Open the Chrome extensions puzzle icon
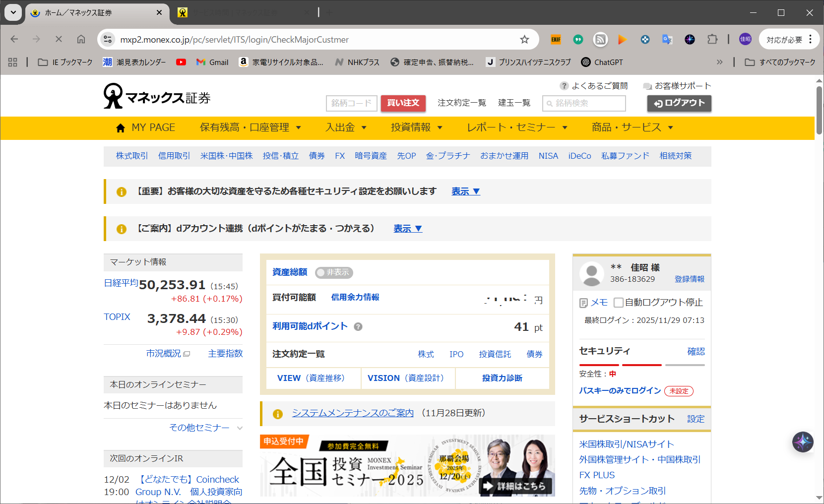The image size is (824, 504). click(x=712, y=40)
